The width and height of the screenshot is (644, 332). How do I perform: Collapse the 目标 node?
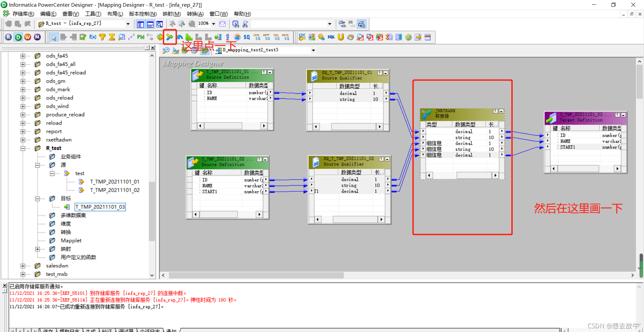click(x=38, y=198)
